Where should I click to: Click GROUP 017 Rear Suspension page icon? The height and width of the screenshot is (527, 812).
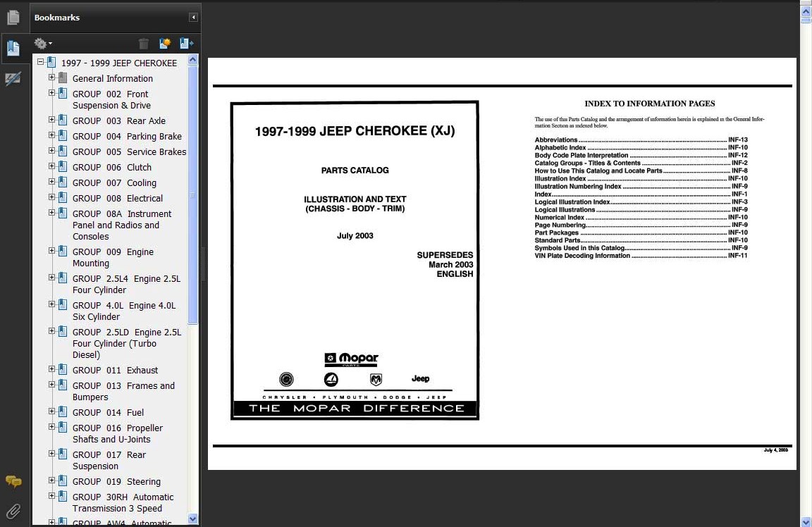(x=63, y=454)
